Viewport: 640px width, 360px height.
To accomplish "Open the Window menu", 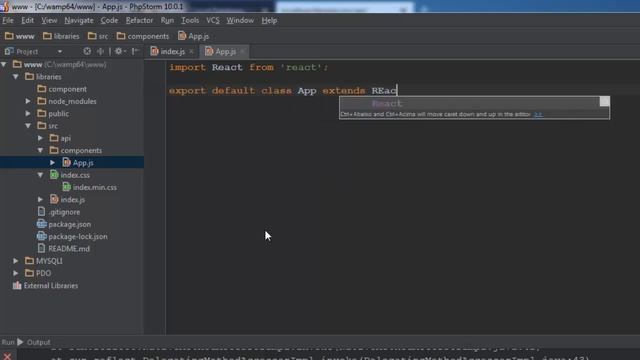I will [240, 20].
